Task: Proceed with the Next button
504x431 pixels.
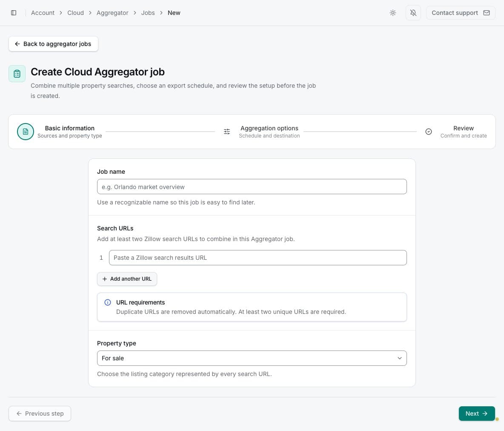Action: [x=477, y=414]
